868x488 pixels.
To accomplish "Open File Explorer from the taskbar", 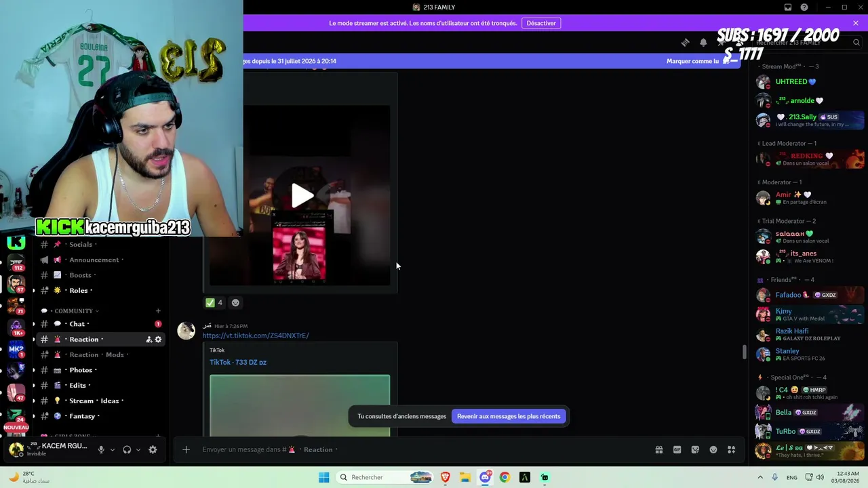I will (465, 477).
